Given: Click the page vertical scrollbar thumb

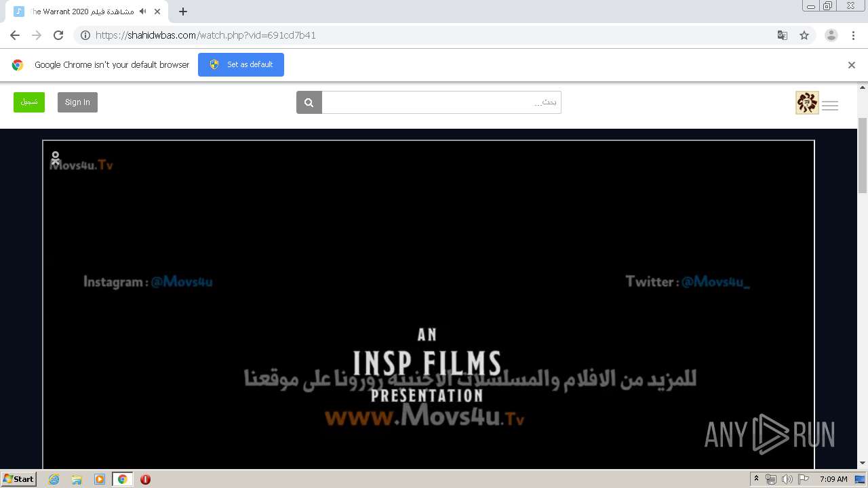Looking at the screenshot, I should point(863,155).
